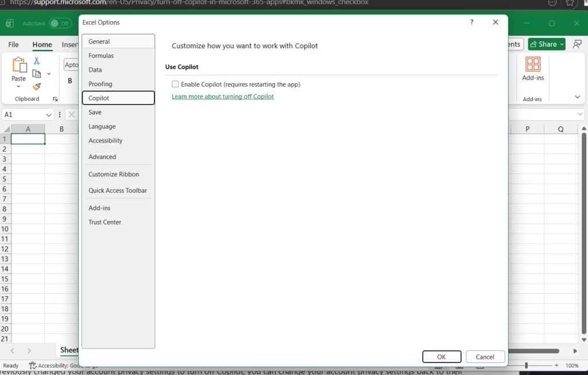This screenshot has height=375, width=588.
Task: Open the Add-ins options category
Action: click(x=118, y=208)
